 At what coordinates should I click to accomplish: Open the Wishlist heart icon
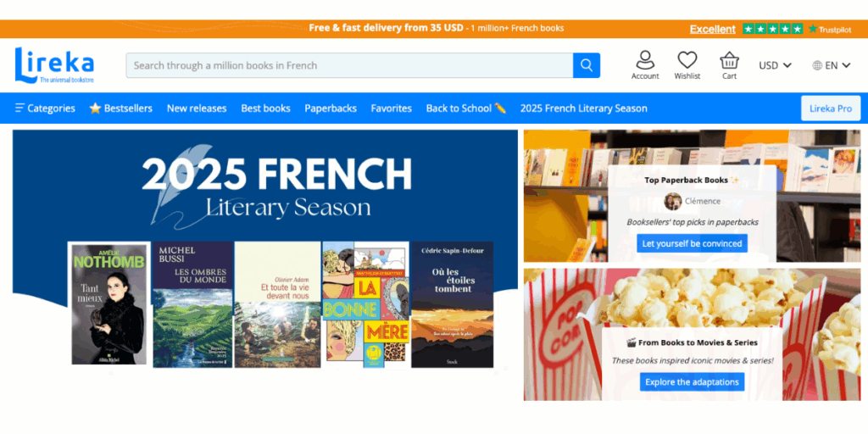coord(687,60)
